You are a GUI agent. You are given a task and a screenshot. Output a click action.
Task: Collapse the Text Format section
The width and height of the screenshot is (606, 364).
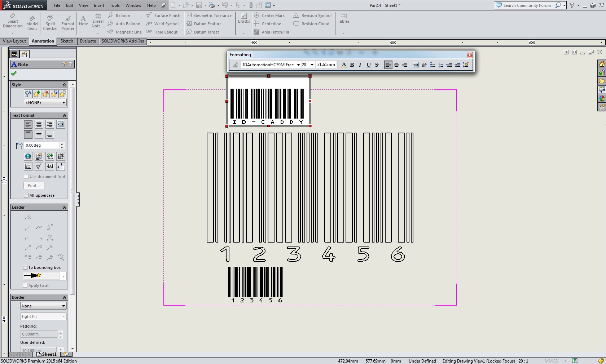65,115
